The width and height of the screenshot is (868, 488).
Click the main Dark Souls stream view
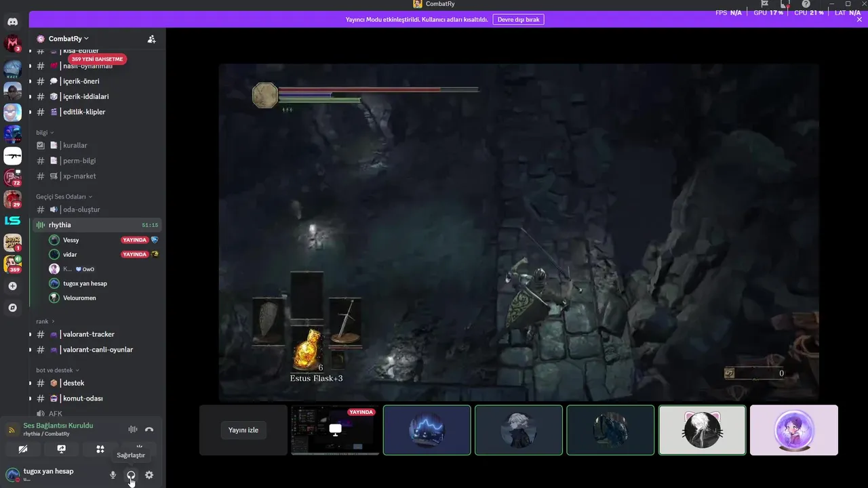(x=519, y=232)
